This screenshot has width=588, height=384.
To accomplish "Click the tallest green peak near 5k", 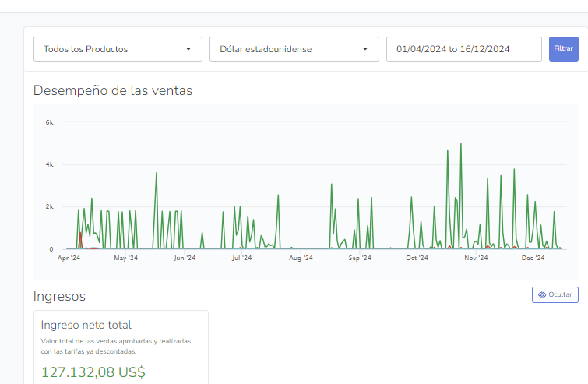I will pos(461,145).
